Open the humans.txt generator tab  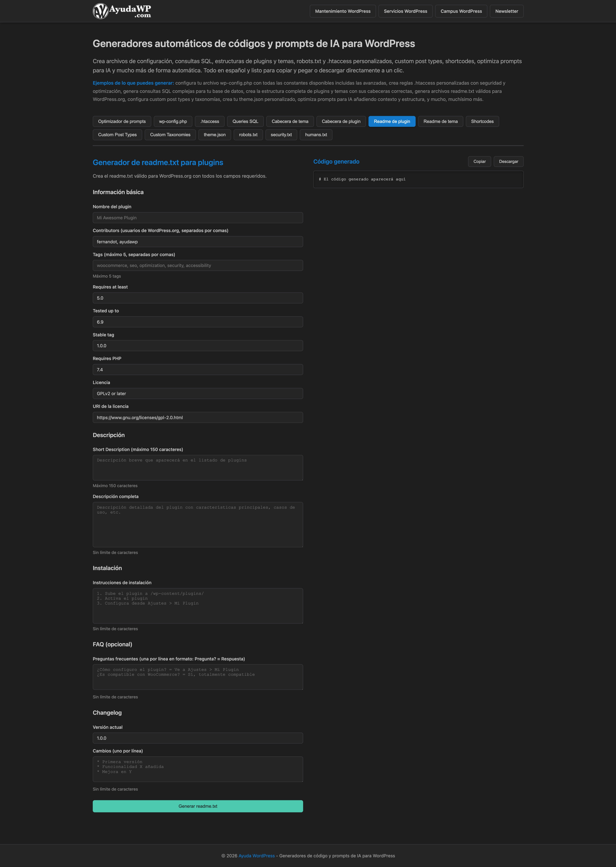tap(316, 135)
